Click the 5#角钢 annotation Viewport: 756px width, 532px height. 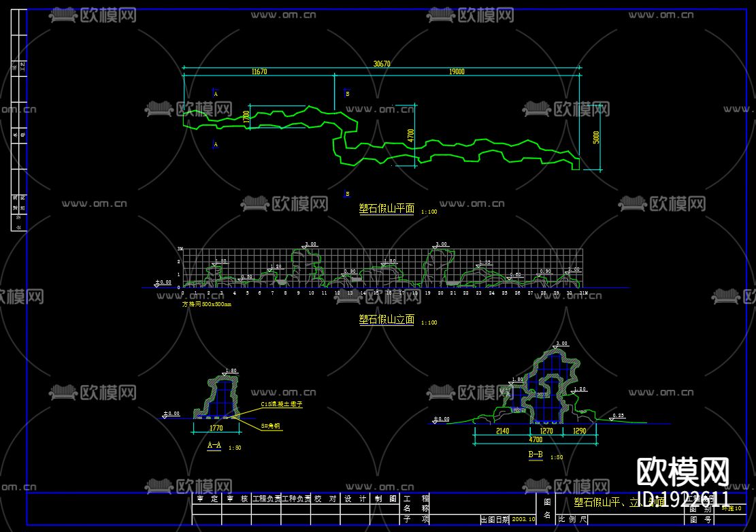coord(270,427)
